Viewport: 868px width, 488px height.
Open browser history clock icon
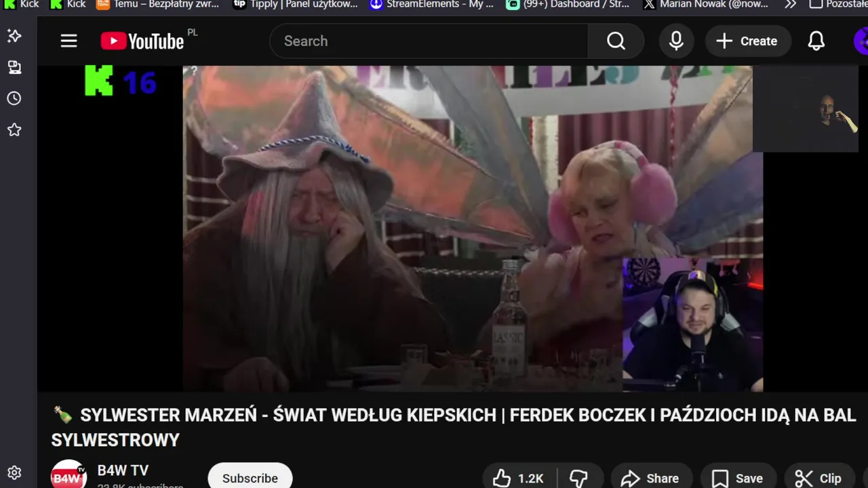coord(14,98)
